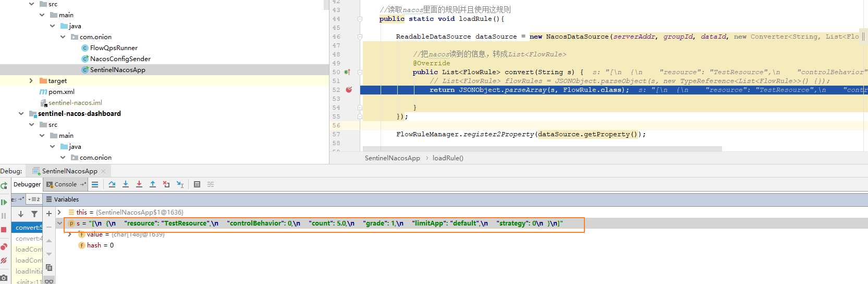
Task: Expand the 'this' variable node
Action: click(59, 212)
